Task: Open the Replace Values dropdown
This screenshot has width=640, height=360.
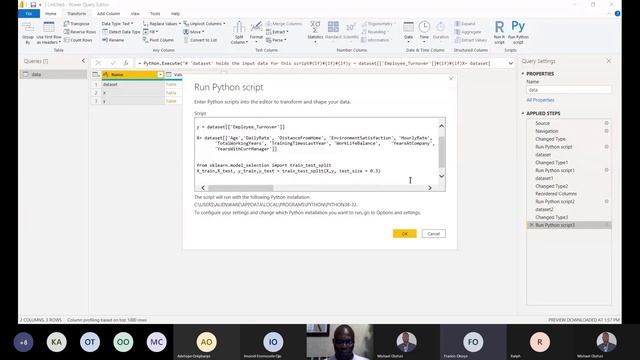Action: [x=162, y=24]
